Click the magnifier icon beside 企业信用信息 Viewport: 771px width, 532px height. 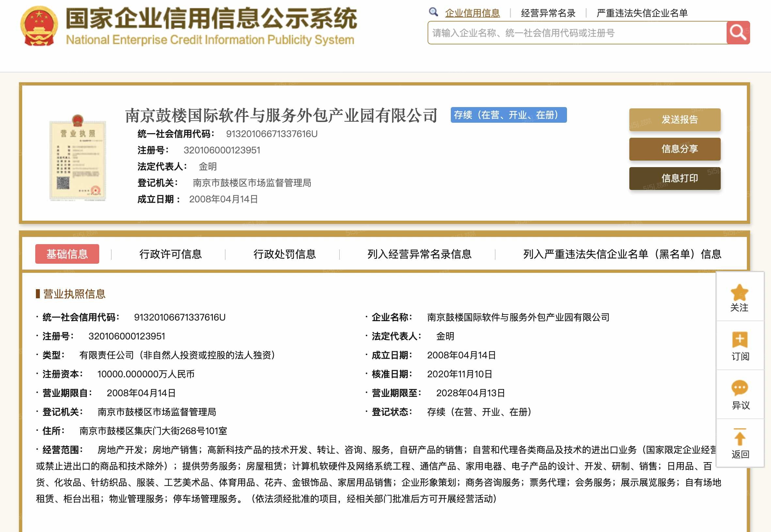(434, 12)
